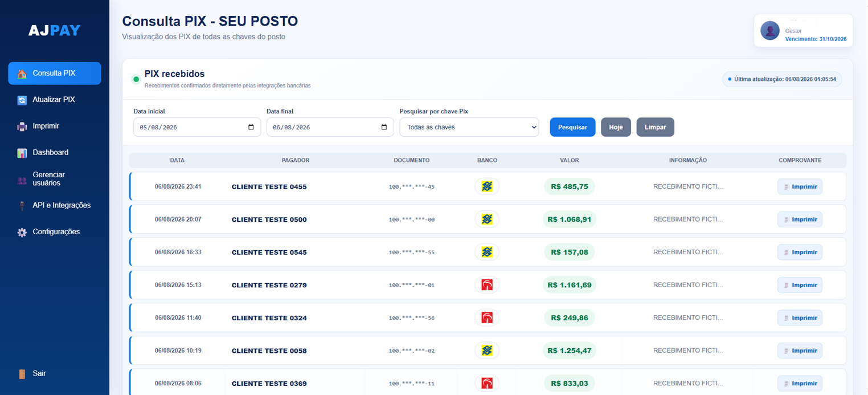Click the plug icon beside API e Integrações
868x395 pixels.
coord(22,206)
